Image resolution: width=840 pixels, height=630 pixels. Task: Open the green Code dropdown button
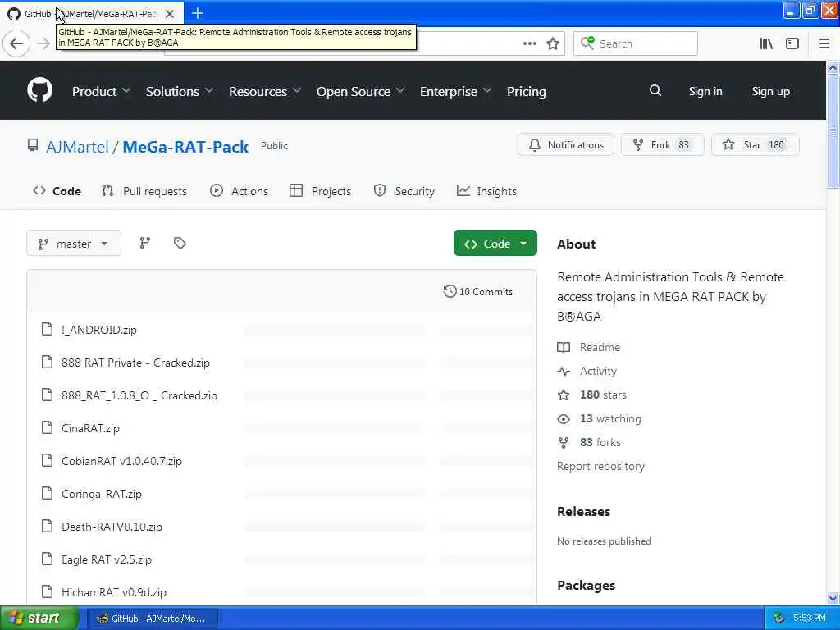click(x=495, y=243)
